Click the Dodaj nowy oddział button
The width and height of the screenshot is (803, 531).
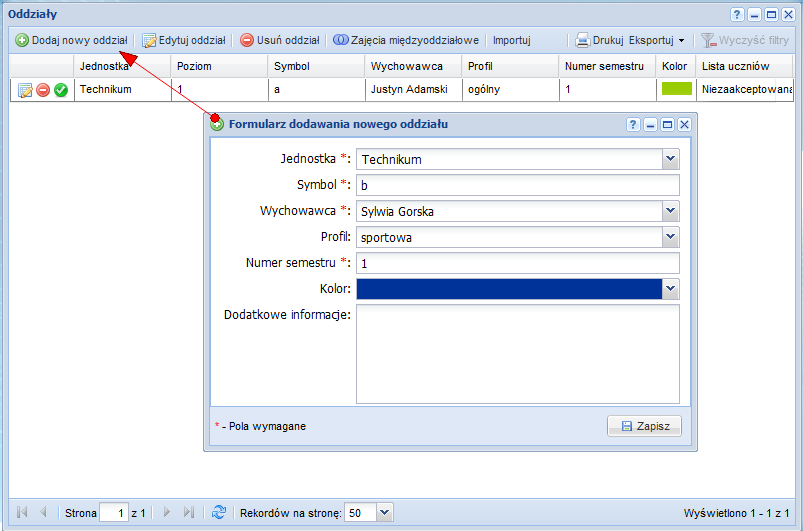(x=71, y=40)
